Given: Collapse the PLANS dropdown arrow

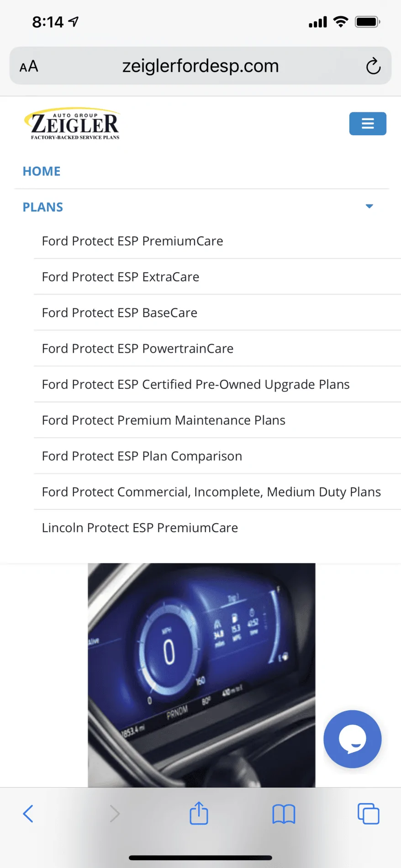Looking at the screenshot, I should click(369, 206).
